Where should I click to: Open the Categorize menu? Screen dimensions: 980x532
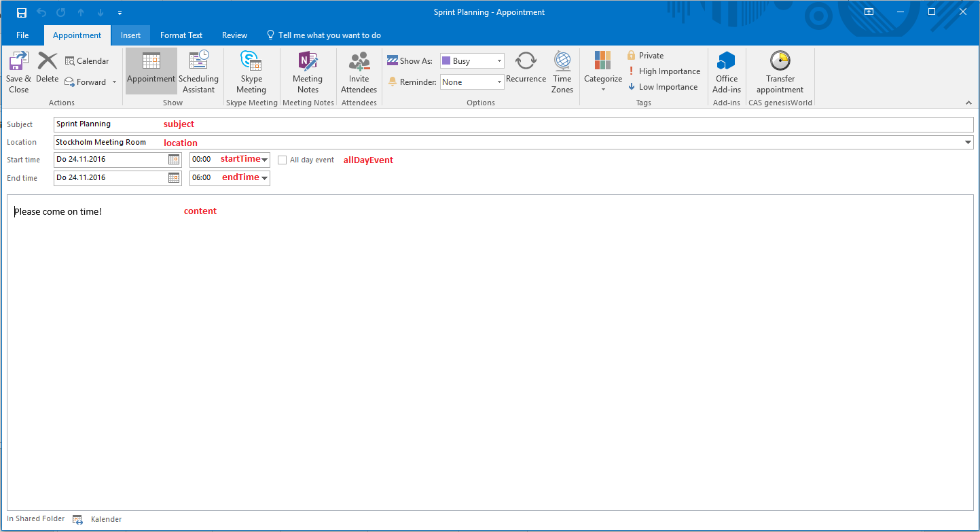coord(602,71)
